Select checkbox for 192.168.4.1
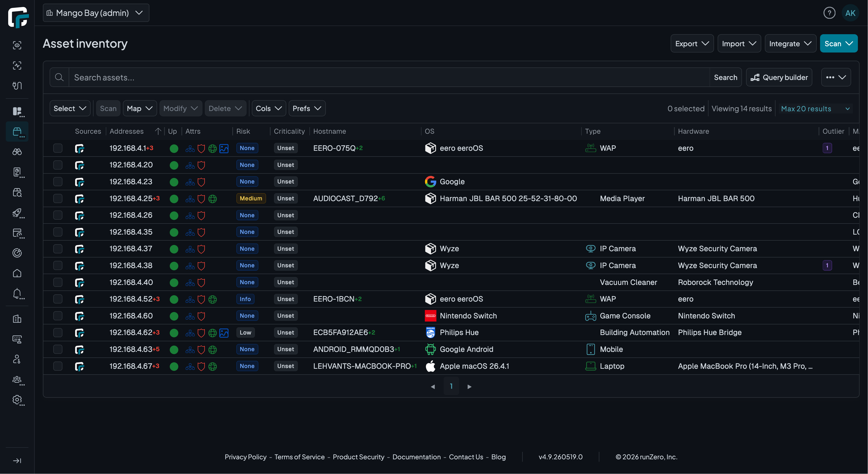The image size is (868, 474). [x=58, y=148]
